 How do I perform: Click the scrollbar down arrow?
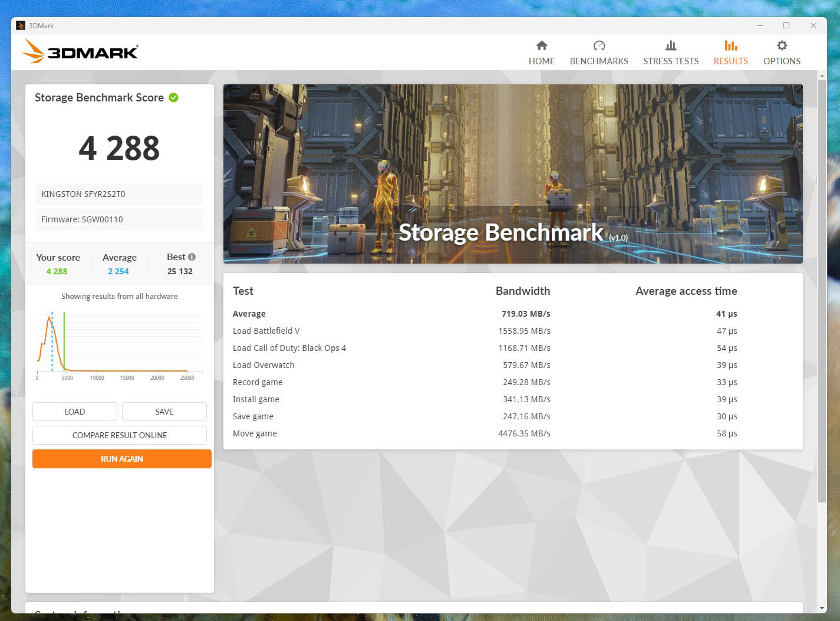click(822, 608)
